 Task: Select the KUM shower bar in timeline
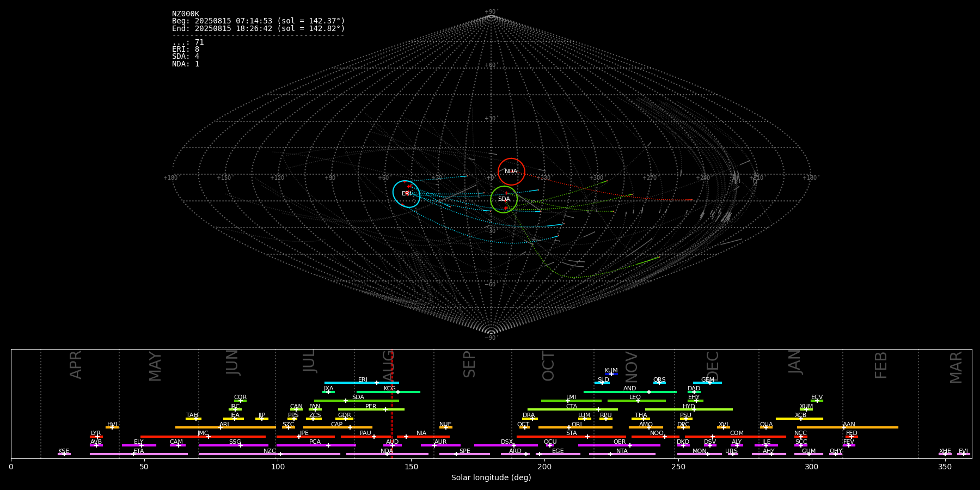tap(611, 374)
